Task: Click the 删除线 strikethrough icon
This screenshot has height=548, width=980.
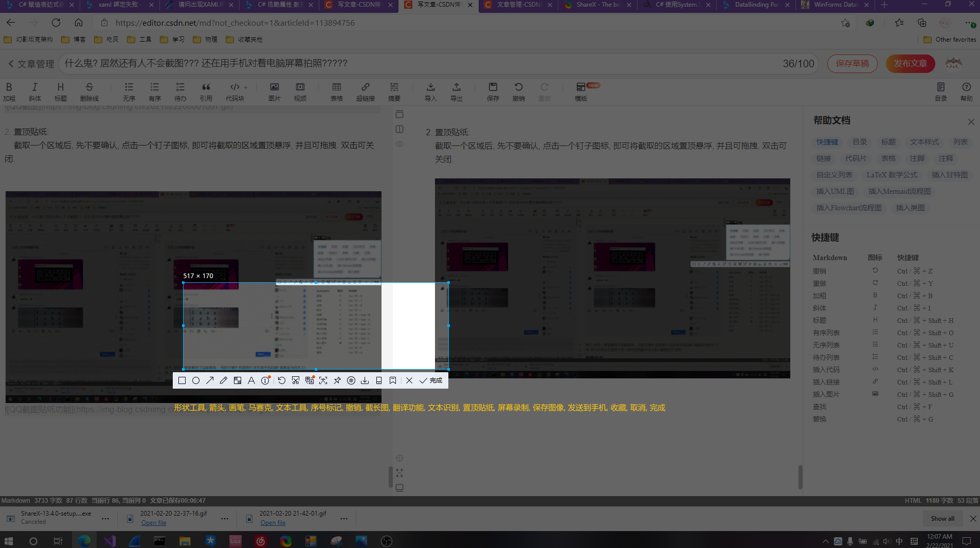Action: click(x=89, y=92)
